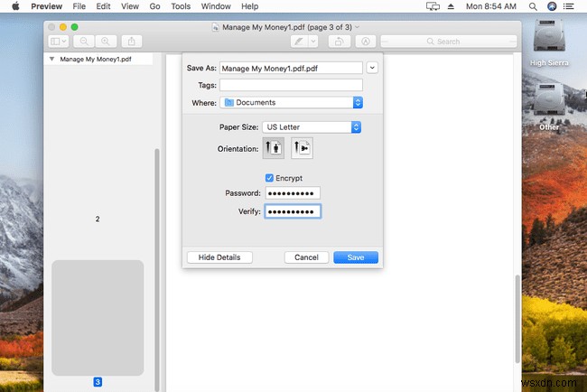This screenshot has height=392, width=587.
Task: Select page 3 thumbnail in sidebar
Action: [x=98, y=318]
